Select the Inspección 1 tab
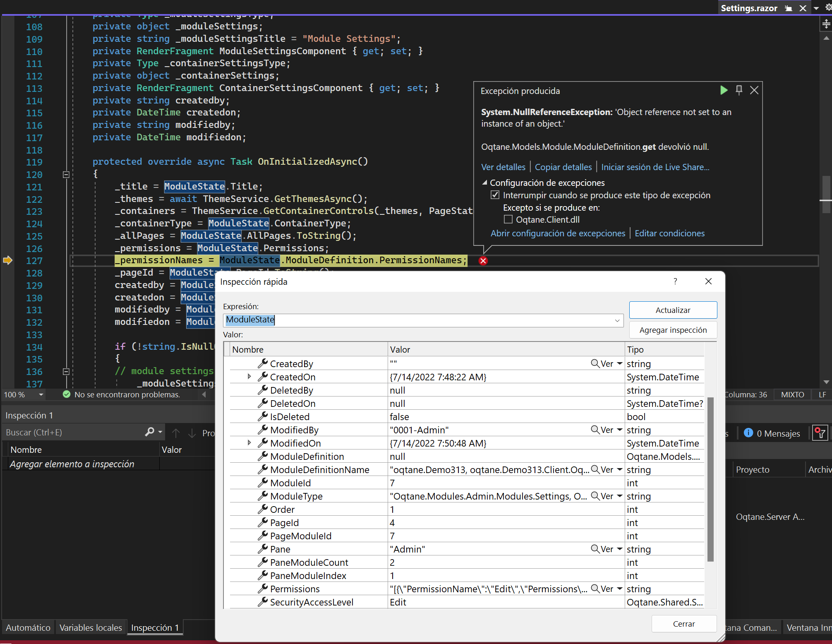Viewport: 832px width, 644px height. click(155, 628)
